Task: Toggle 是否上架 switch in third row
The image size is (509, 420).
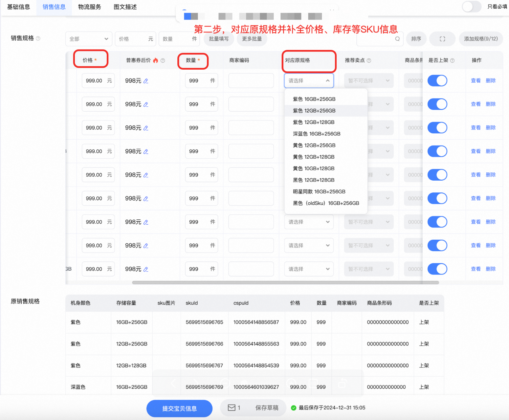Action: point(437,128)
